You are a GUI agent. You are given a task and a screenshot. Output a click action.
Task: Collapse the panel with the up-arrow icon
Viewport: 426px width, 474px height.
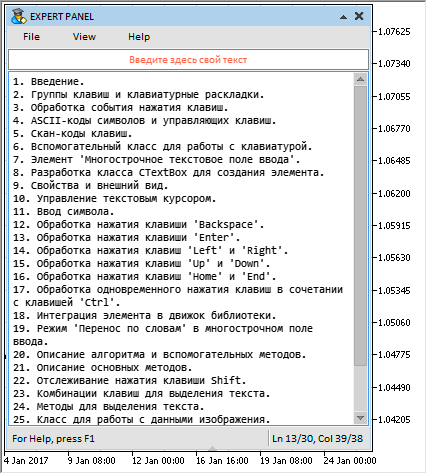coord(343,17)
